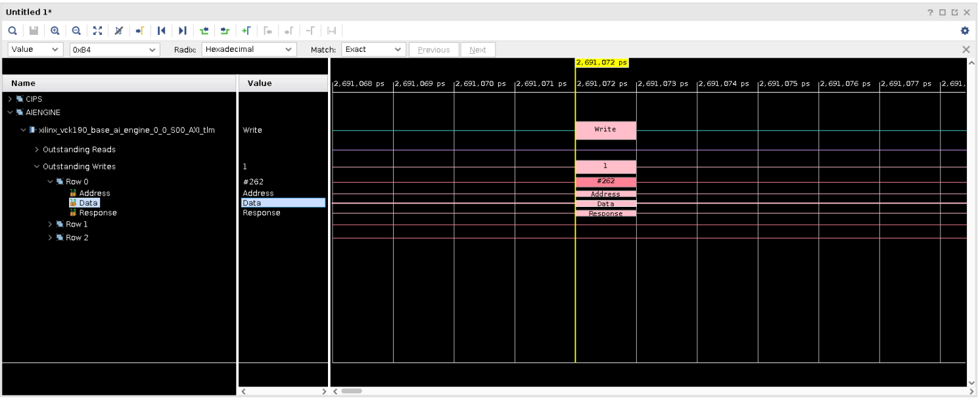The image size is (980, 400).
Task: Expand Outstanding Reads node
Action: click(37, 150)
